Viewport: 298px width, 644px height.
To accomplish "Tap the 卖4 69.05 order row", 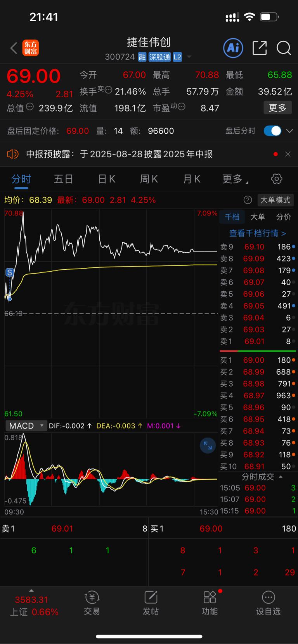I will pos(258,306).
